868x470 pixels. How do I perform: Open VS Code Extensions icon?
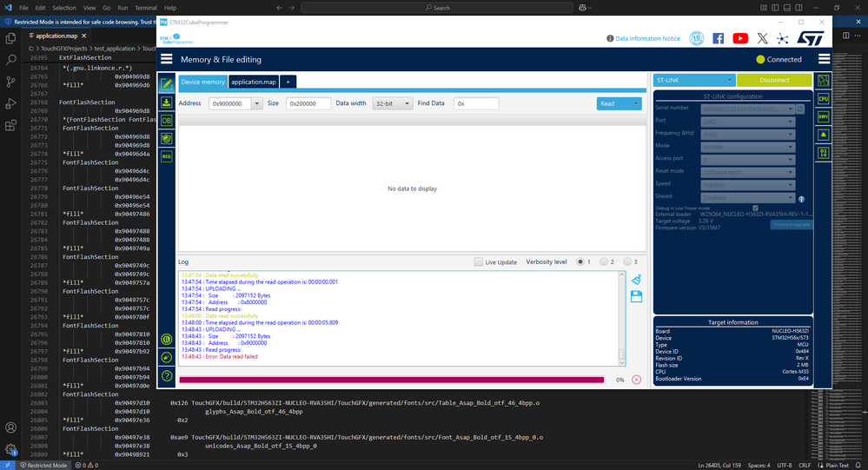(10, 126)
